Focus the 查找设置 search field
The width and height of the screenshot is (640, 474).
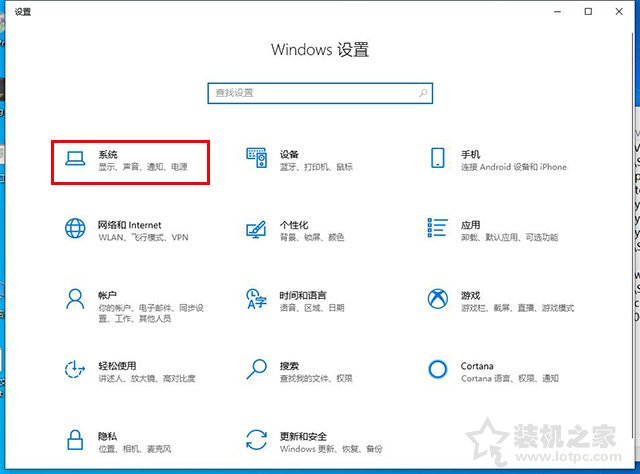320,93
